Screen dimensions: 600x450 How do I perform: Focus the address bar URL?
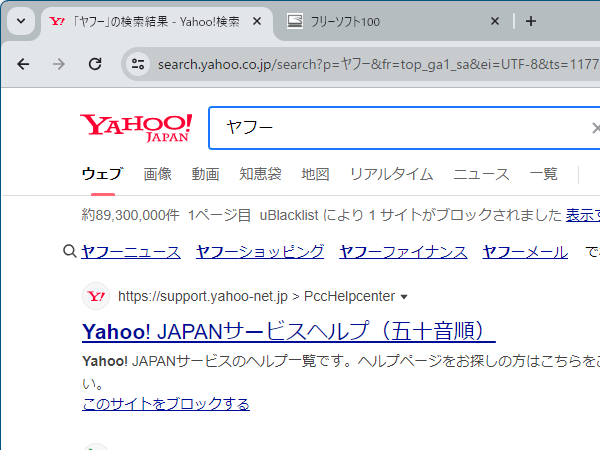point(378,64)
